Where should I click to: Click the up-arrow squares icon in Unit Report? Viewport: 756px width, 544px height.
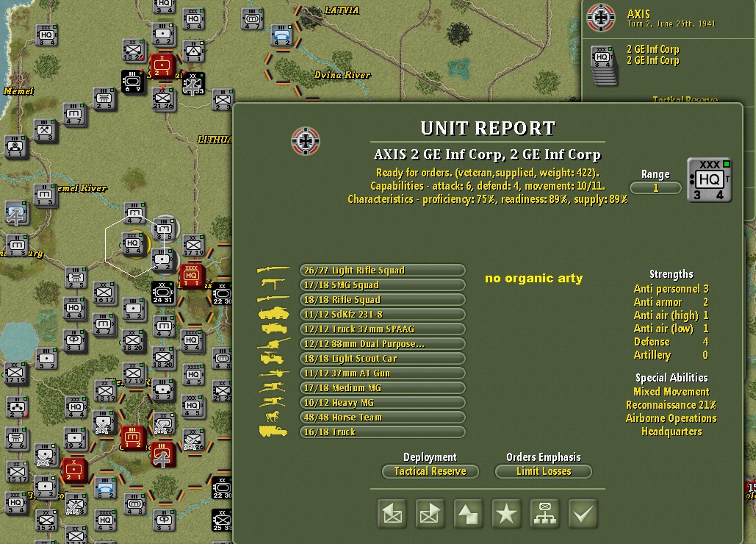click(468, 514)
